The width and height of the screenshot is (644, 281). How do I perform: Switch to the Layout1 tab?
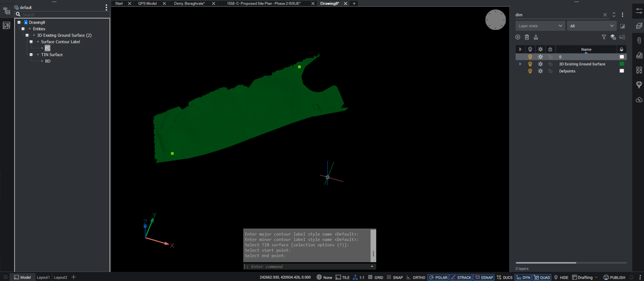coord(43,278)
